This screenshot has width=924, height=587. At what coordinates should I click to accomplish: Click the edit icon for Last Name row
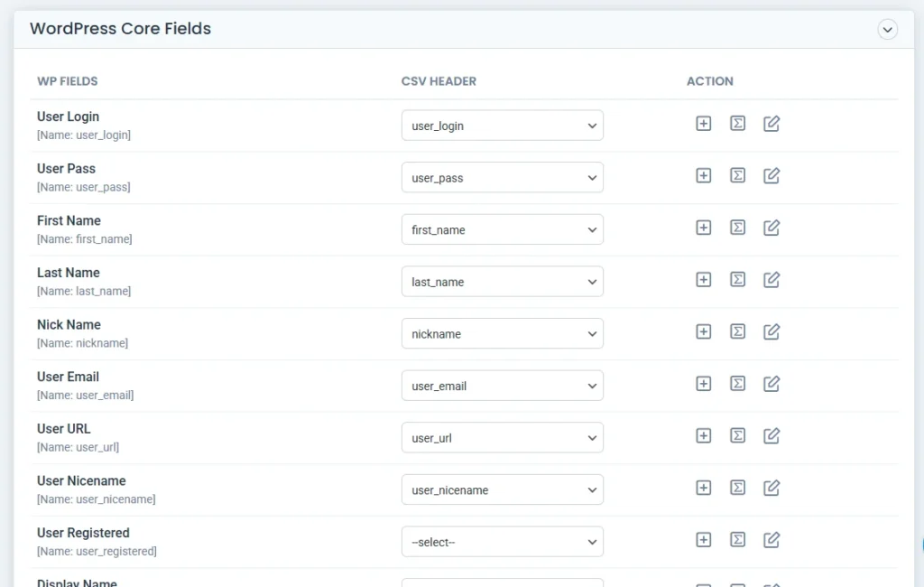pos(772,280)
